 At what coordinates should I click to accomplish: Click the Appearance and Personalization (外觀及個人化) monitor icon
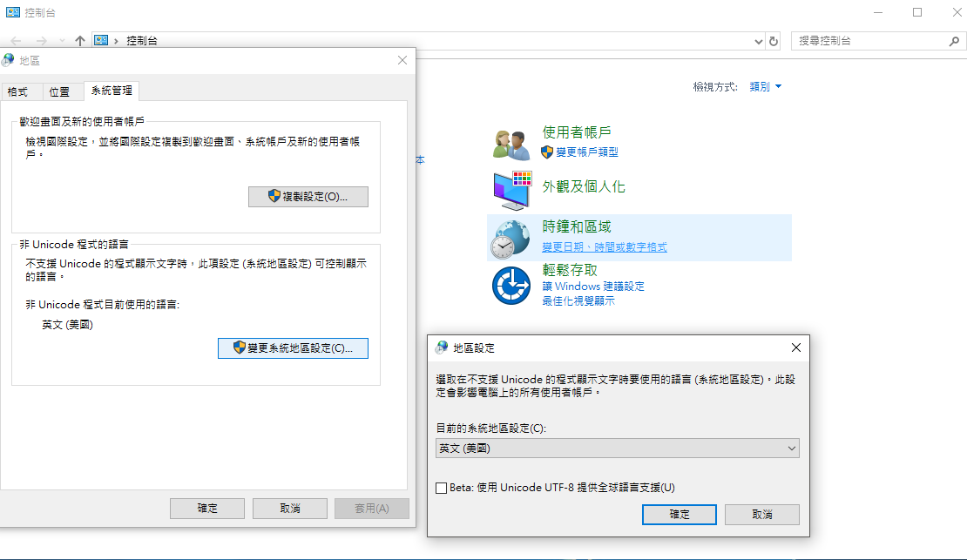[x=512, y=191]
